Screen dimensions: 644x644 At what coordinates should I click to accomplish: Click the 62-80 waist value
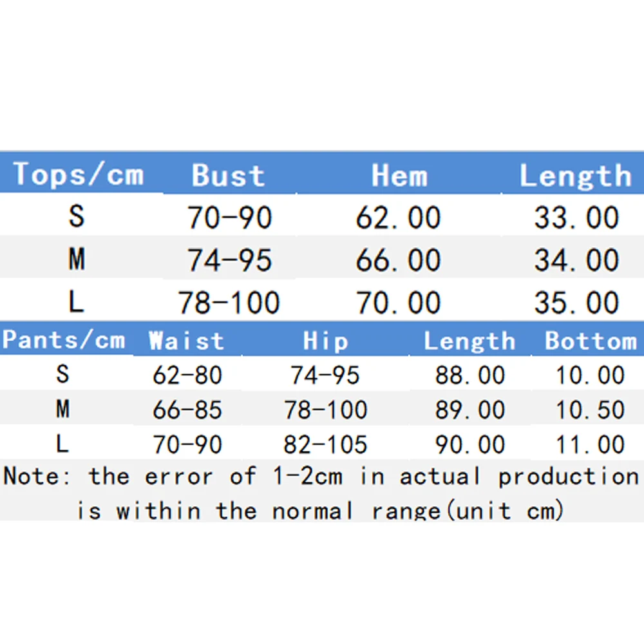tap(187, 375)
